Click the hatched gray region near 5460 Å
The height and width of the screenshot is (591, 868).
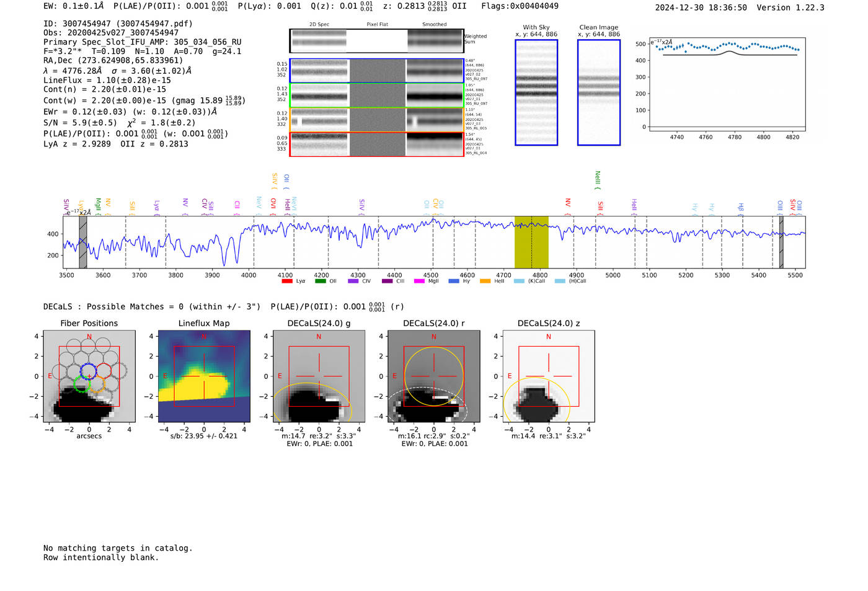tap(781, 242)
